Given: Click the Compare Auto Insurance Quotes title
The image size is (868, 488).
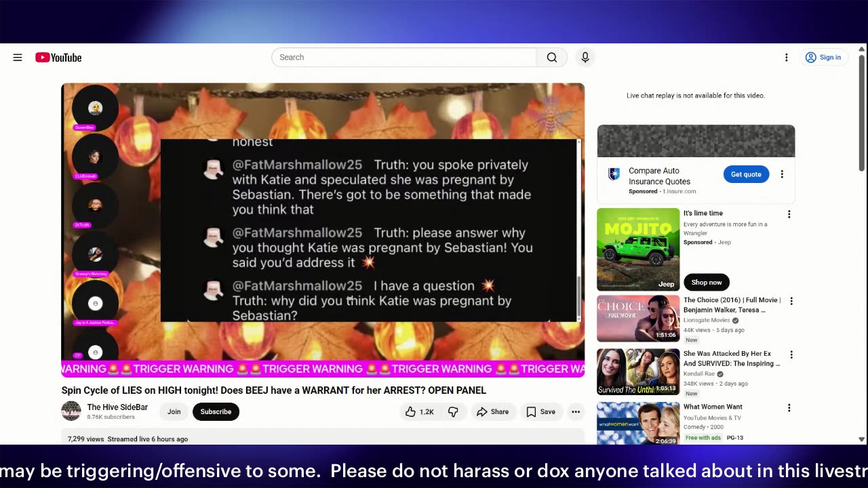Looking at the screenshot, I should tap(659, 176).
